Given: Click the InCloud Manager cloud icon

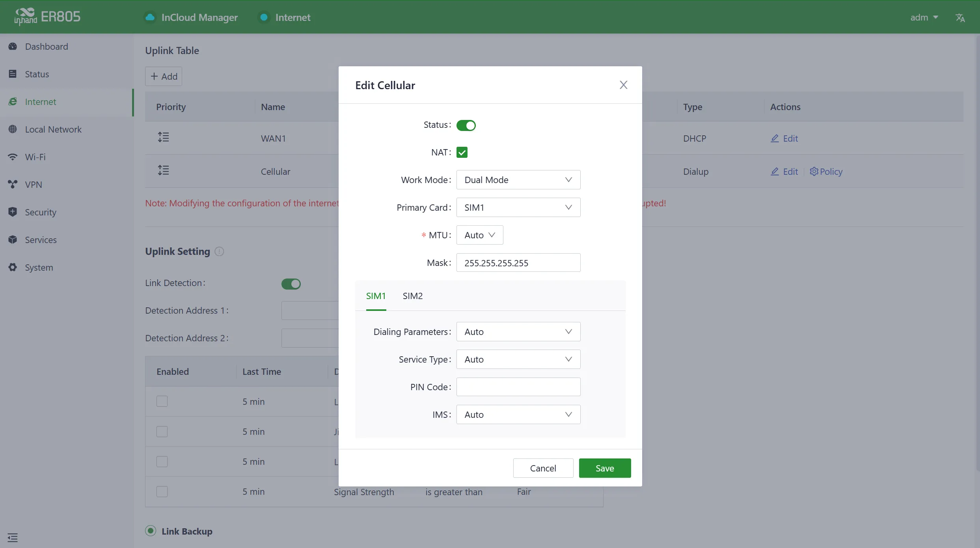Looking at the screenshot, I should point(150,17).
